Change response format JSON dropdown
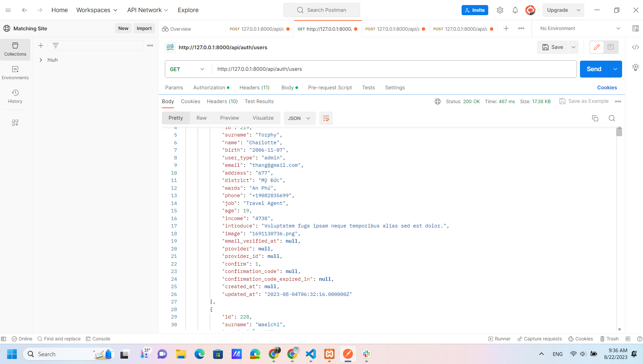Image resolution: width=643 pixels, height=364 pixels. tap(299, 118)
